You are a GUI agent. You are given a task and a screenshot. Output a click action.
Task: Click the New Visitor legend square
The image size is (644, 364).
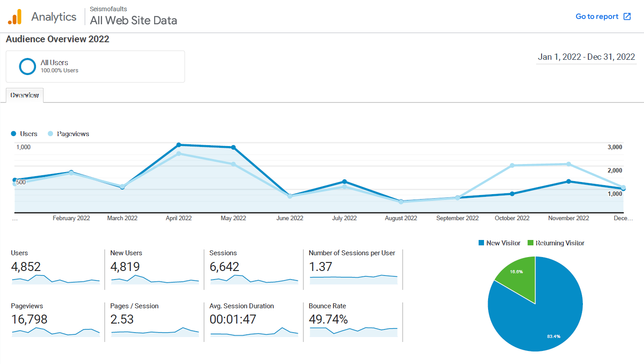tap(480, 243)
